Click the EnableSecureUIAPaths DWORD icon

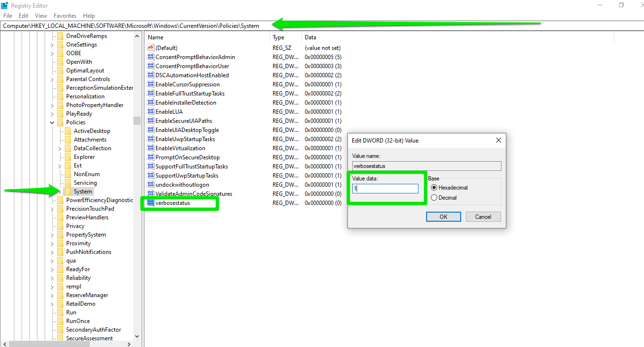coord(151,121)
